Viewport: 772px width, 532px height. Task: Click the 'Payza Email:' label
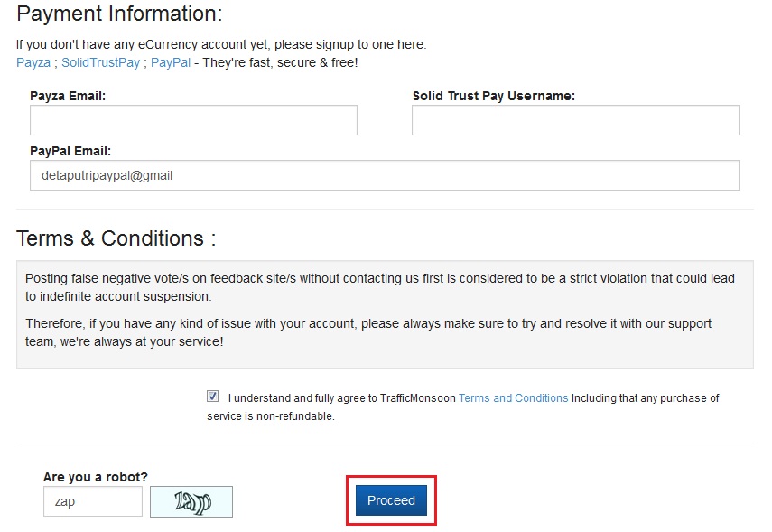point(68,96)
